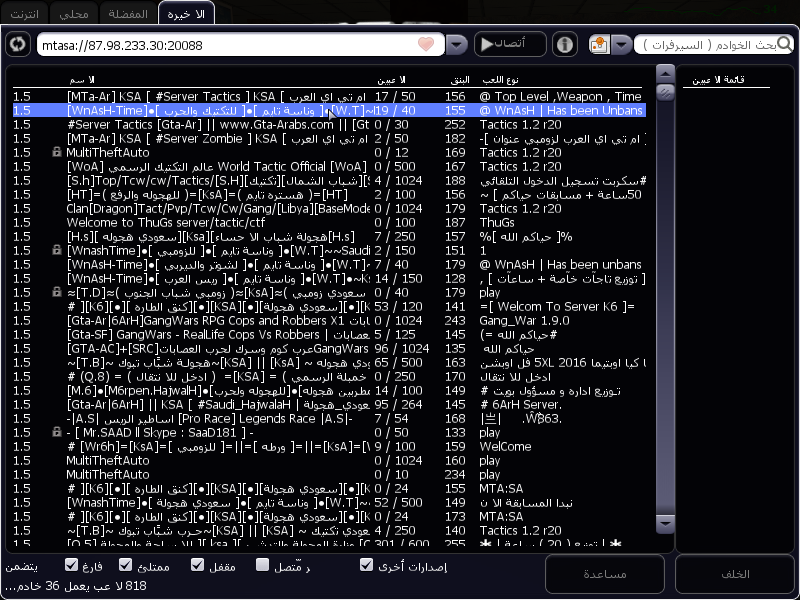
Task: Click the refresh server list icon
Action: point(17,44)
